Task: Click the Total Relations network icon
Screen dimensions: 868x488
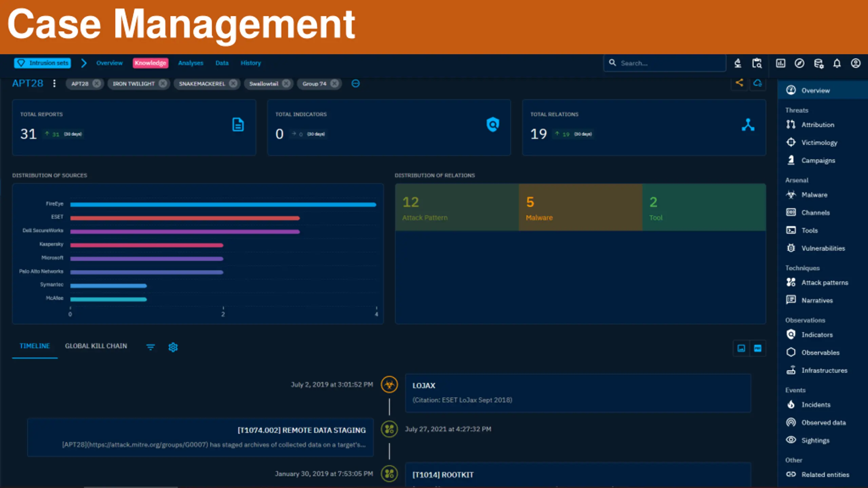Action: pyautogui.click(x=748, y=124)
